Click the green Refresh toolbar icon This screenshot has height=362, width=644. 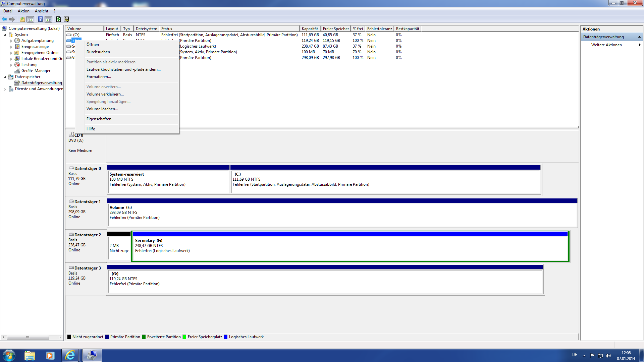(58, 19)
